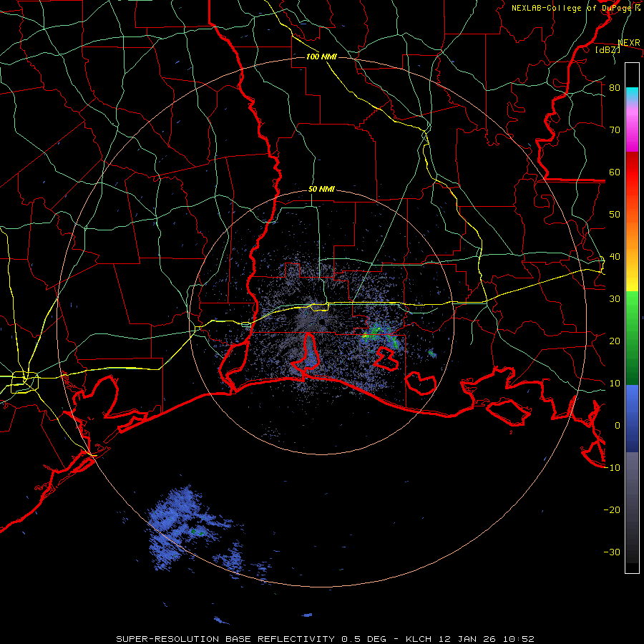This screenshot has height=644, width=644.
Task: Select the 70 value on the dBZ scale
Action: pos(615,130)
